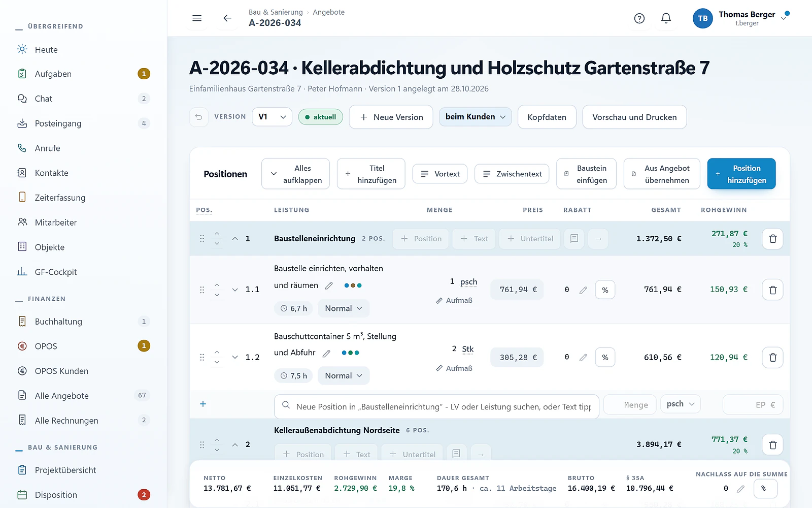This screenshot has height=508, width=812.
Task: Delete title Baustelleneinrichtung trash icon
Action: click(772, 239)
